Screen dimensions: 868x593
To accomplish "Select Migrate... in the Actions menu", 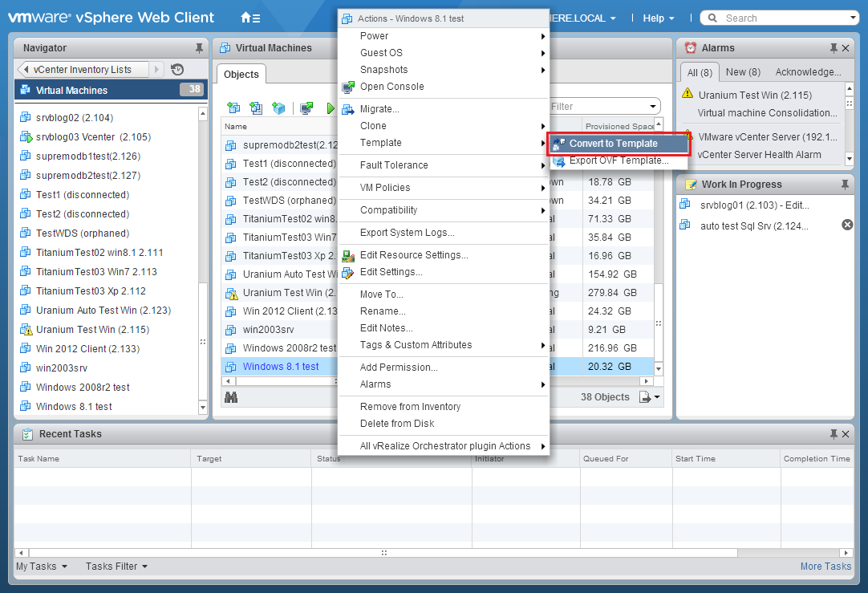I will click(444, 109).
